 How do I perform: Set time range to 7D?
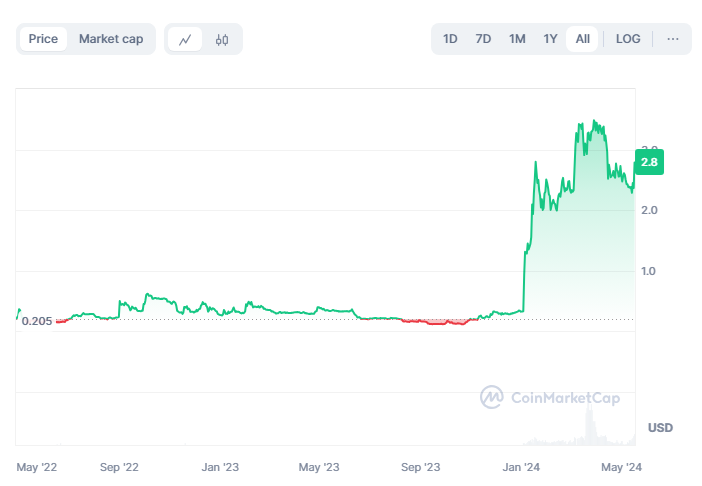[483, 39]
